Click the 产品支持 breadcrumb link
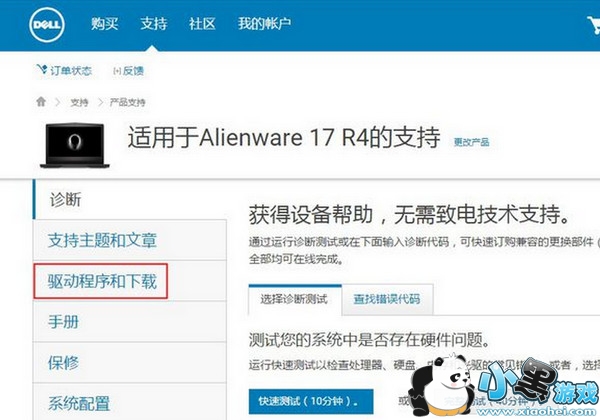Screen dimensions: 600x420 127,102
